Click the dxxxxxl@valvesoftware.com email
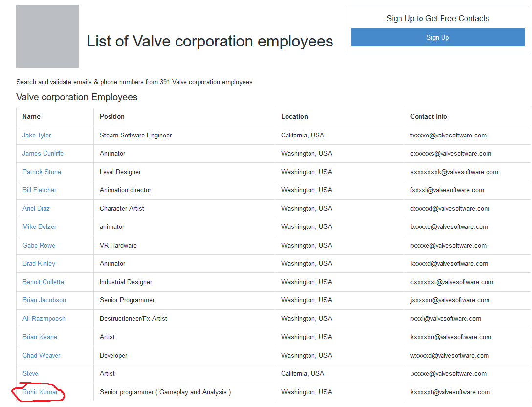Image resolution: width=532 pixels, height=407 pixels. (449, 208)
